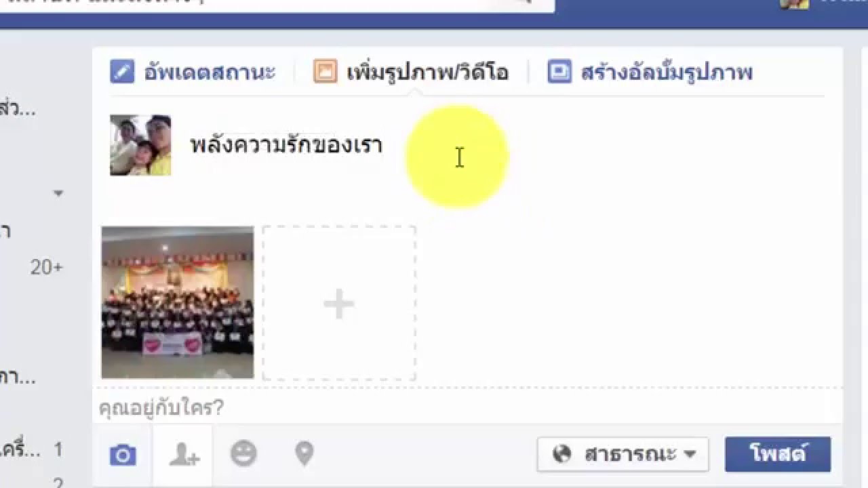Click the status text พลังความรักของเรา

click(x=286, y=145)
